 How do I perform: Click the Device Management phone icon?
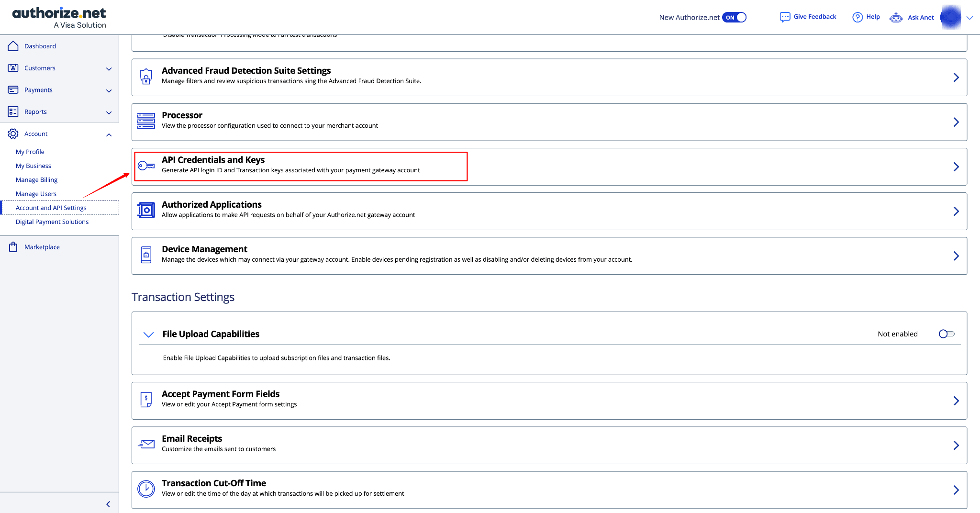[146, 255]
